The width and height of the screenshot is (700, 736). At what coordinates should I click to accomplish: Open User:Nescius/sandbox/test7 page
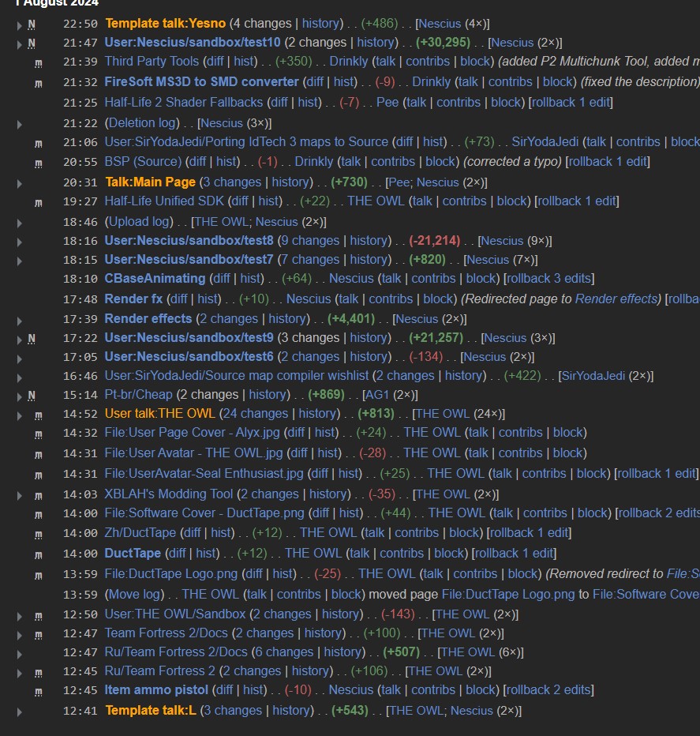[x=189, y=259]
